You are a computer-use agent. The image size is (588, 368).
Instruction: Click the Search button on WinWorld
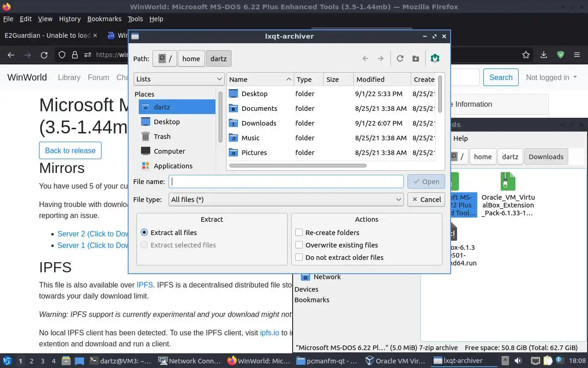pos(501,77)
